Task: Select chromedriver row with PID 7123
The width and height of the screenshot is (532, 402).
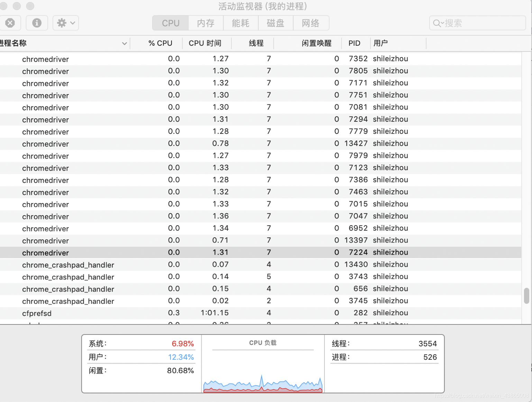Action: (260, 168)
